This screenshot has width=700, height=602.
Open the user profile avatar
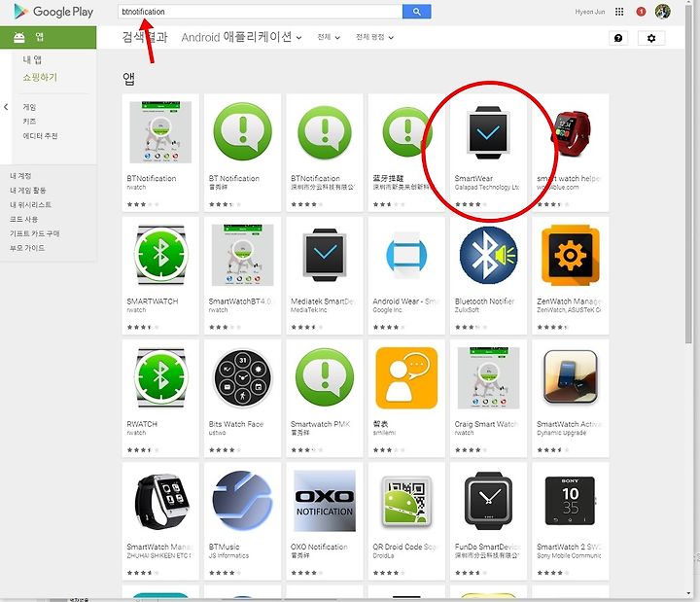coord(662,12)
